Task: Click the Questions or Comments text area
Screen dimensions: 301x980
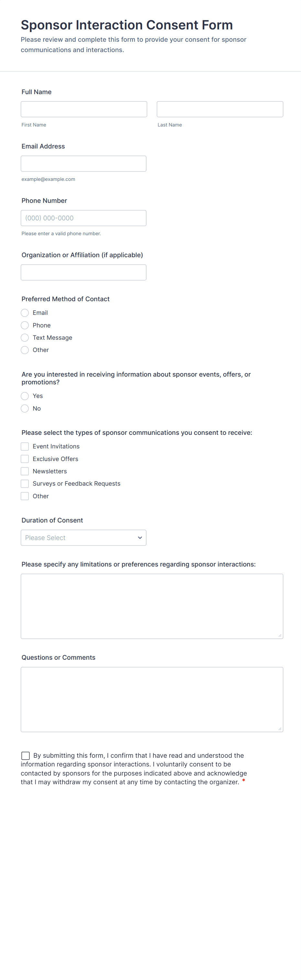Action: (x=152, y=699)
